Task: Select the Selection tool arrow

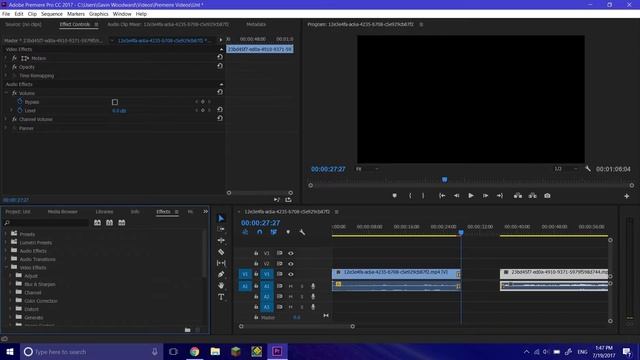Action: (221, 219)
